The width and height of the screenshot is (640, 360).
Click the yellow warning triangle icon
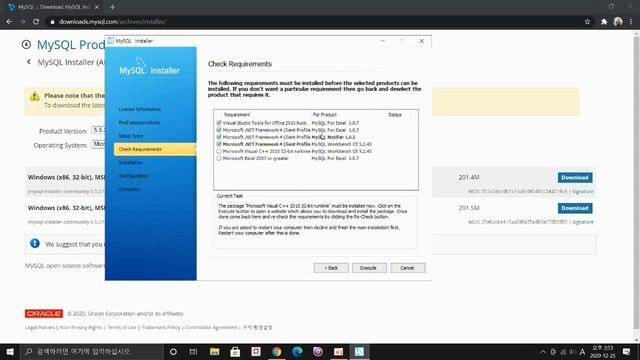[35, 96]
